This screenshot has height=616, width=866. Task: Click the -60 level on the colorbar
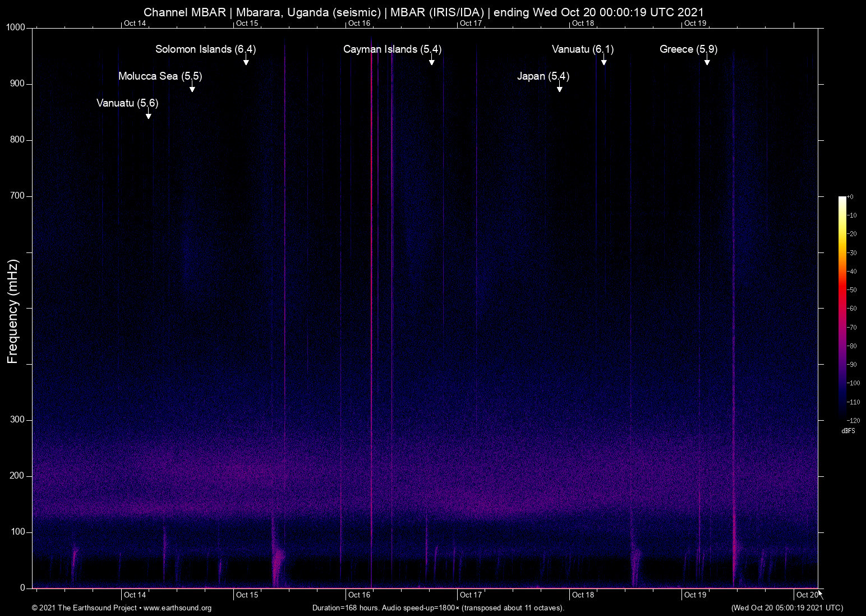[x=851, y=308]
